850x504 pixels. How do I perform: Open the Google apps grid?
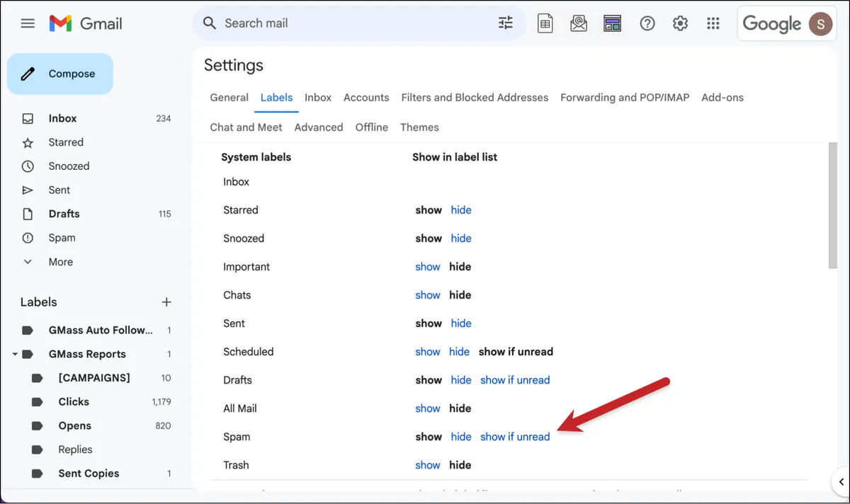tap(713, 23)
